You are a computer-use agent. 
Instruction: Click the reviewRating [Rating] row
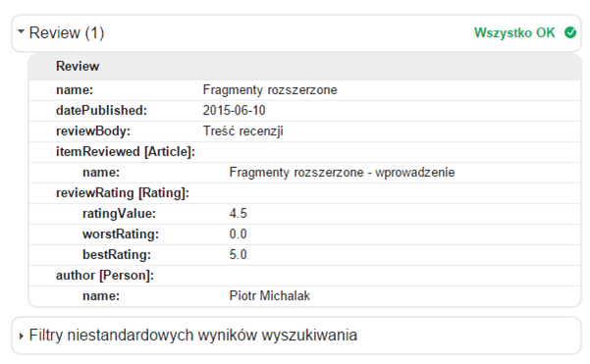tap(304, 193)
